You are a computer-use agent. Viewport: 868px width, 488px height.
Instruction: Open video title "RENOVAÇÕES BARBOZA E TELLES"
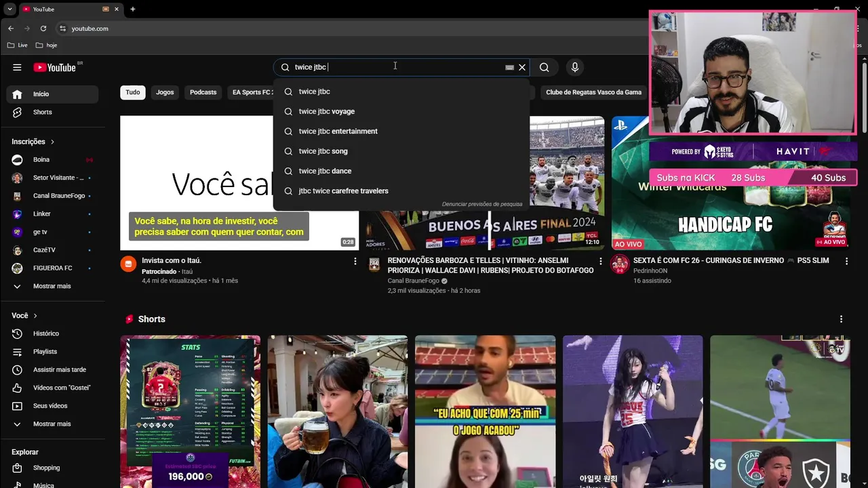click(x=490, y=265)
